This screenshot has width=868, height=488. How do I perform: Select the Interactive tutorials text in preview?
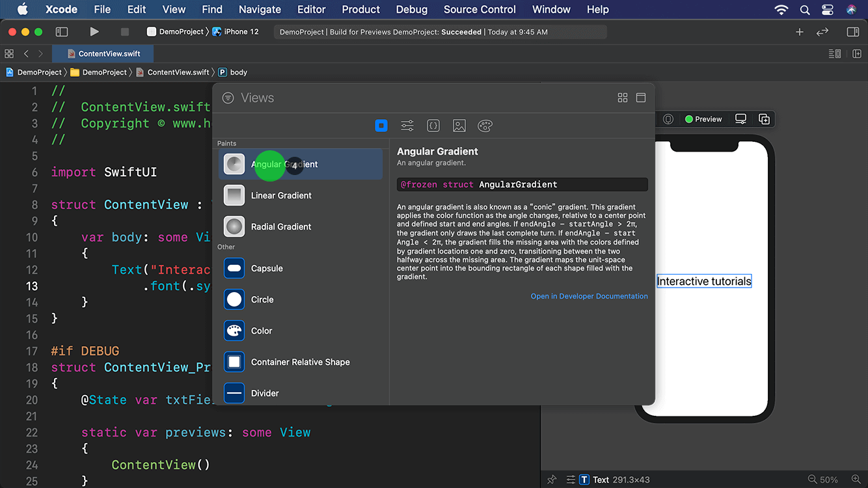704,281
